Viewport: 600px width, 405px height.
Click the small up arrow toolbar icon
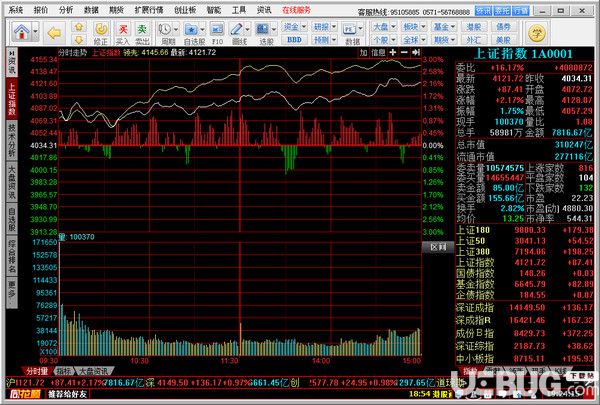[79, 27]
